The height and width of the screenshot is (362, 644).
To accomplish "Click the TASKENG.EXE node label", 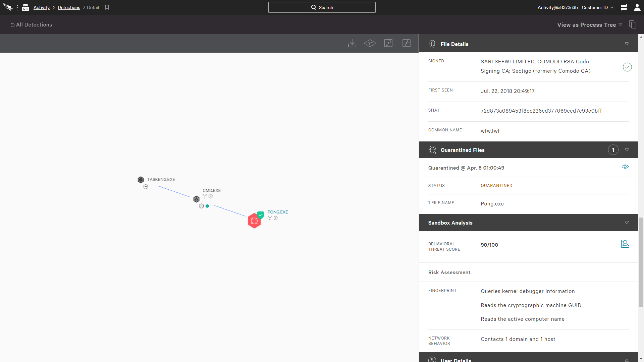I will pyautogui.click(x=161, y=180).
